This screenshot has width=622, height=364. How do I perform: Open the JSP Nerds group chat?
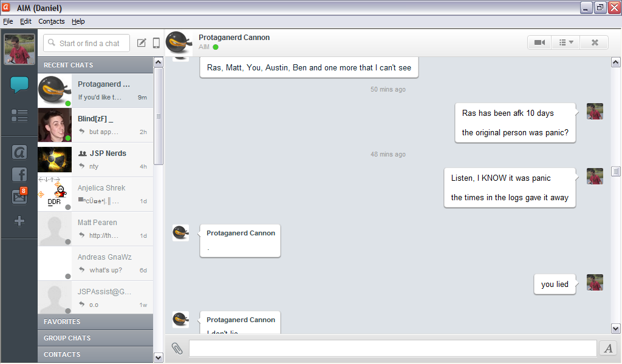(x=95, y=160)
